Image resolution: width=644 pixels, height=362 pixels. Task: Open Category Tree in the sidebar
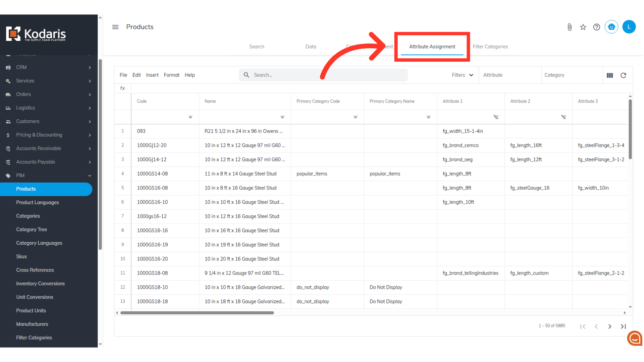pos(32,230)
